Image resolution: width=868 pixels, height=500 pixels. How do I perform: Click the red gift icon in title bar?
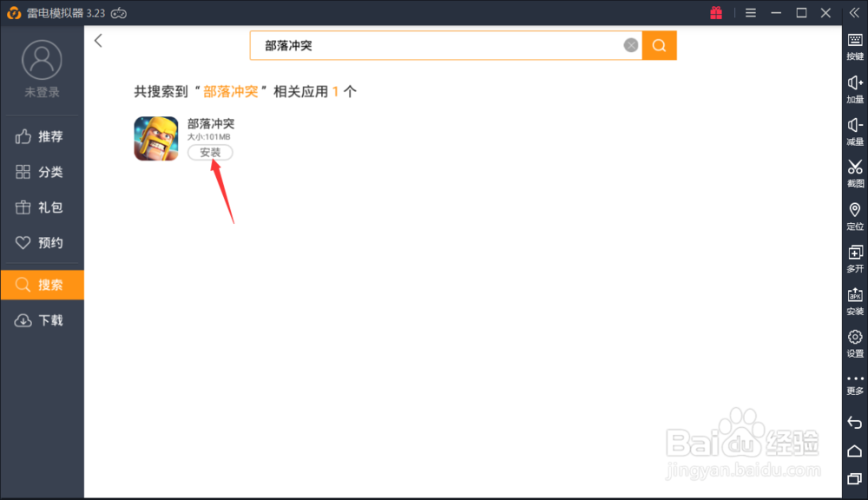716,12
